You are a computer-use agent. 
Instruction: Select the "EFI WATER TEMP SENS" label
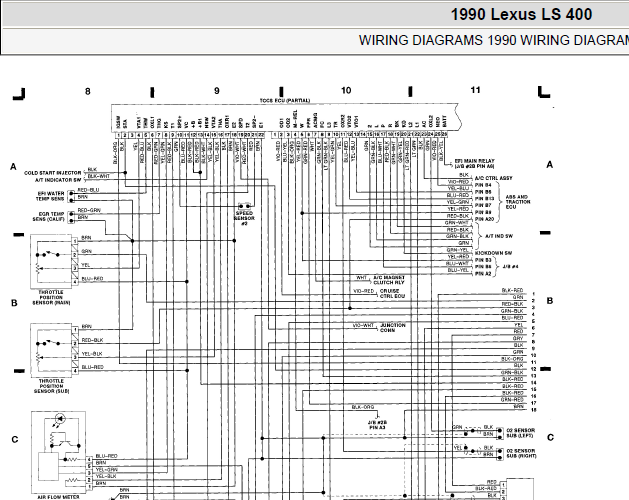click(50, 196)
